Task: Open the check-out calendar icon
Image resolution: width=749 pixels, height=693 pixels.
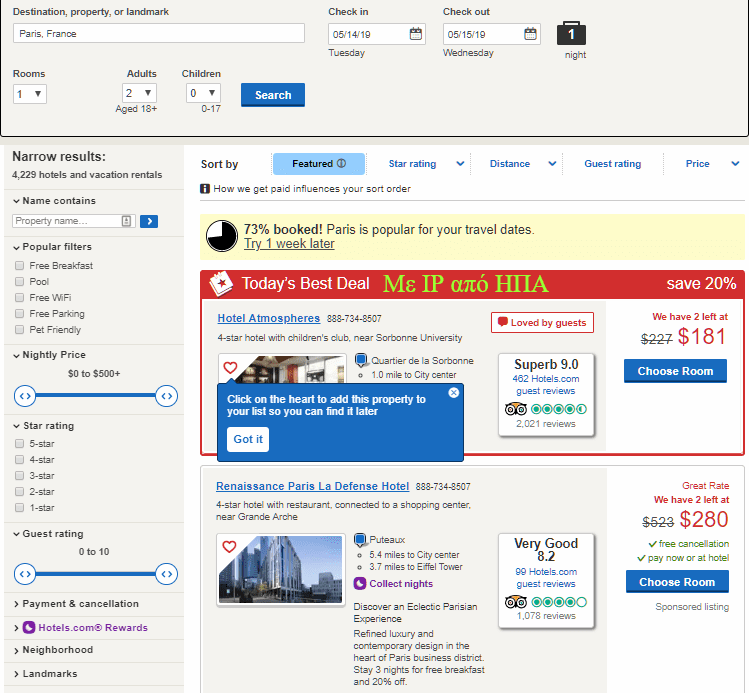Action: pos(530,34)
